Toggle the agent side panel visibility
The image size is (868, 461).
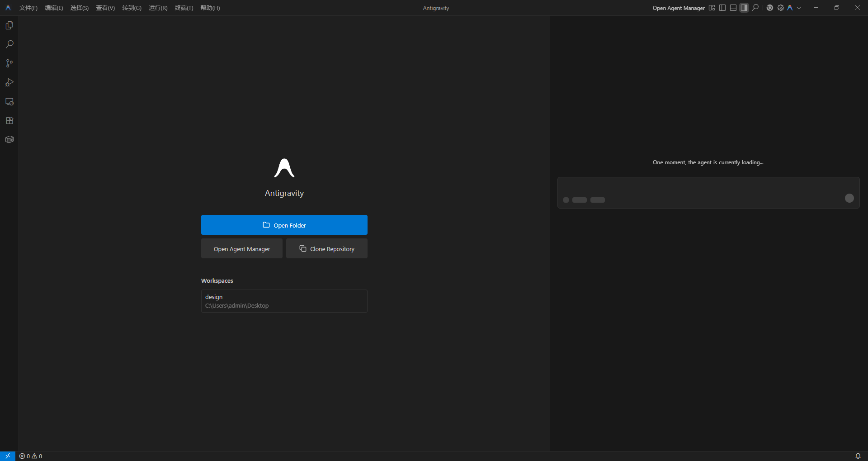point(744,8)
